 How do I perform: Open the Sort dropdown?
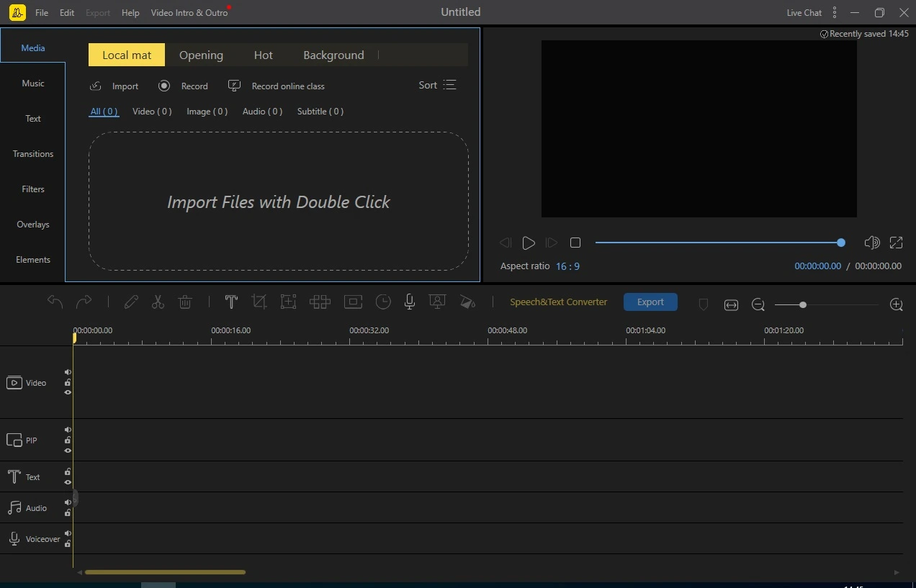[437, 85]
